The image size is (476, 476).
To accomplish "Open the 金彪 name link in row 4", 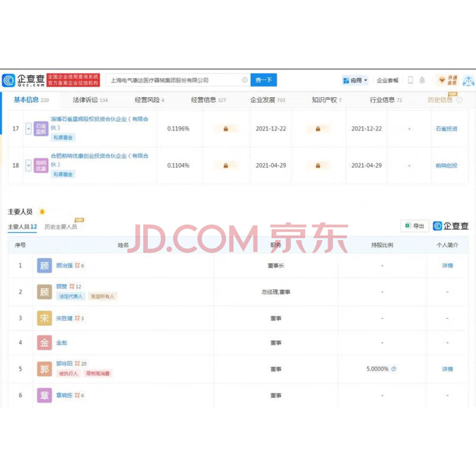I will (x=62, y=343).
